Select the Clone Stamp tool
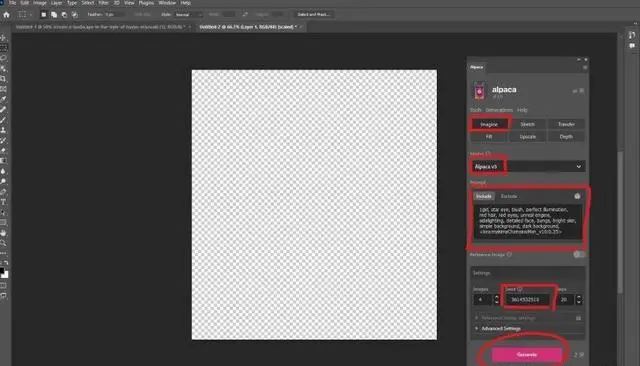The image size is (640, 366). click(x=3, y=130)
